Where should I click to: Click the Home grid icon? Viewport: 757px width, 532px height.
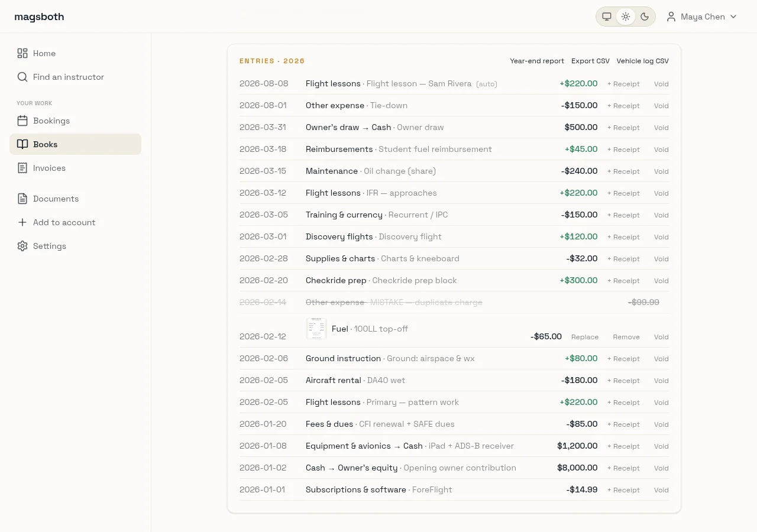tap(22, 53)
